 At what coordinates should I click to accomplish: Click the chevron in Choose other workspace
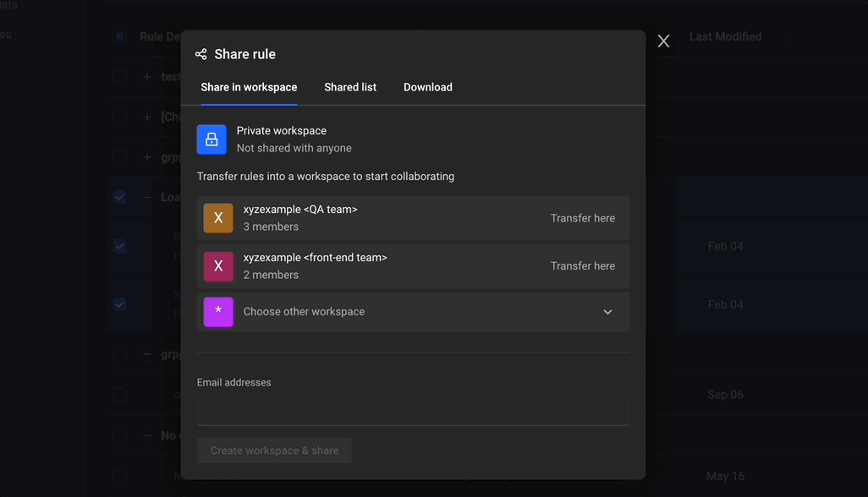click(607, 312)
